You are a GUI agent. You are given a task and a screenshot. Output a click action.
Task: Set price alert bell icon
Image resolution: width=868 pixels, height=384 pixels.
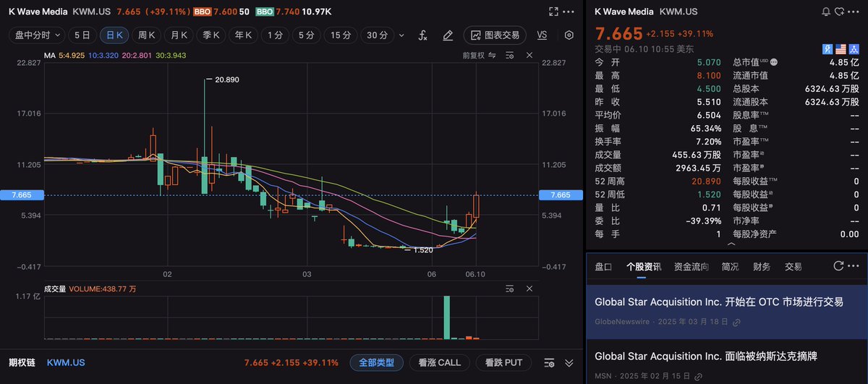(827, 12)
